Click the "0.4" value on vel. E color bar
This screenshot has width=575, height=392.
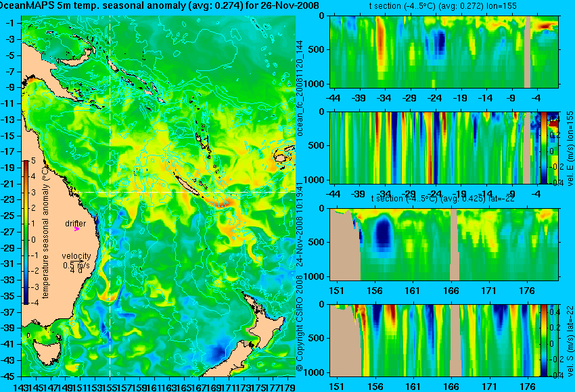(x=554, y=118)
